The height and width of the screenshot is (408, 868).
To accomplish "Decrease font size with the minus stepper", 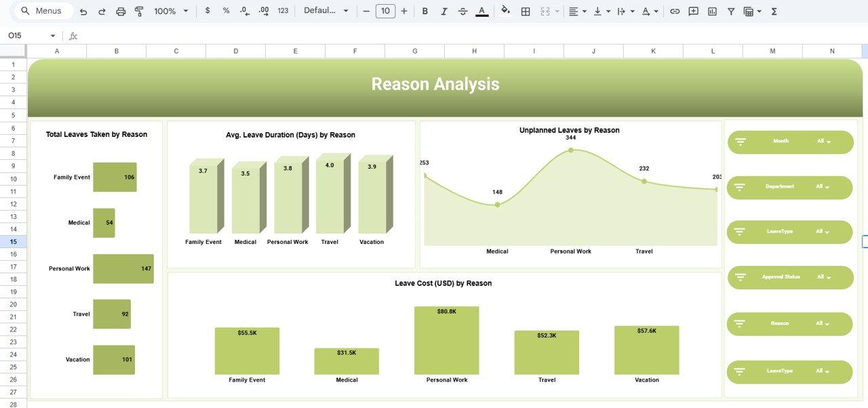I will click(366, 11).
